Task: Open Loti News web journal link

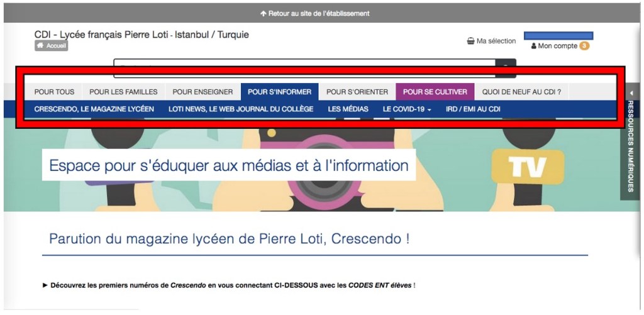Action: [x=240, y=109]
